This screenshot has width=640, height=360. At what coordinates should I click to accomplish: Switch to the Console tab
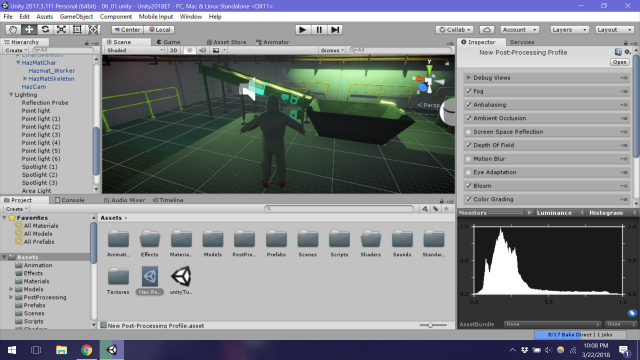(x=69, y=200)
